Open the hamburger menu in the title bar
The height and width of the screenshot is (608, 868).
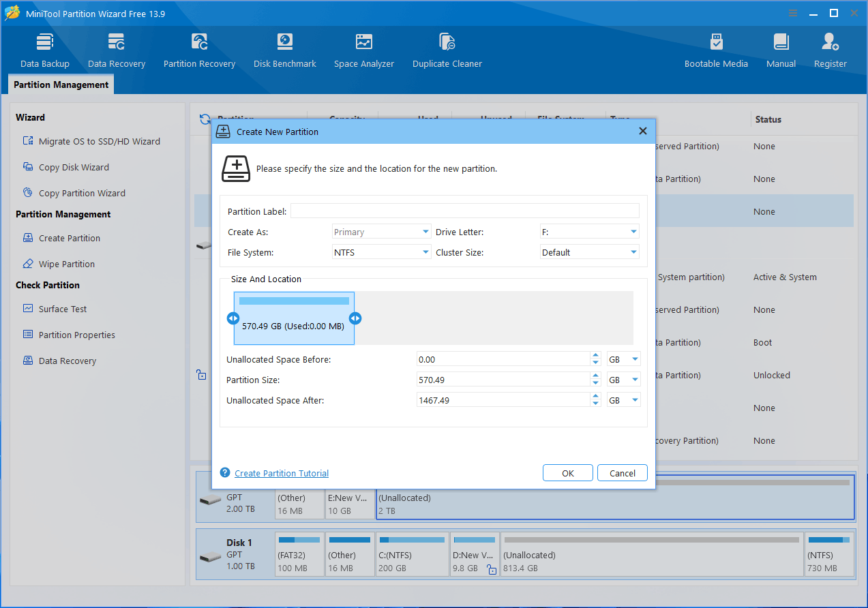coord(793,13)
